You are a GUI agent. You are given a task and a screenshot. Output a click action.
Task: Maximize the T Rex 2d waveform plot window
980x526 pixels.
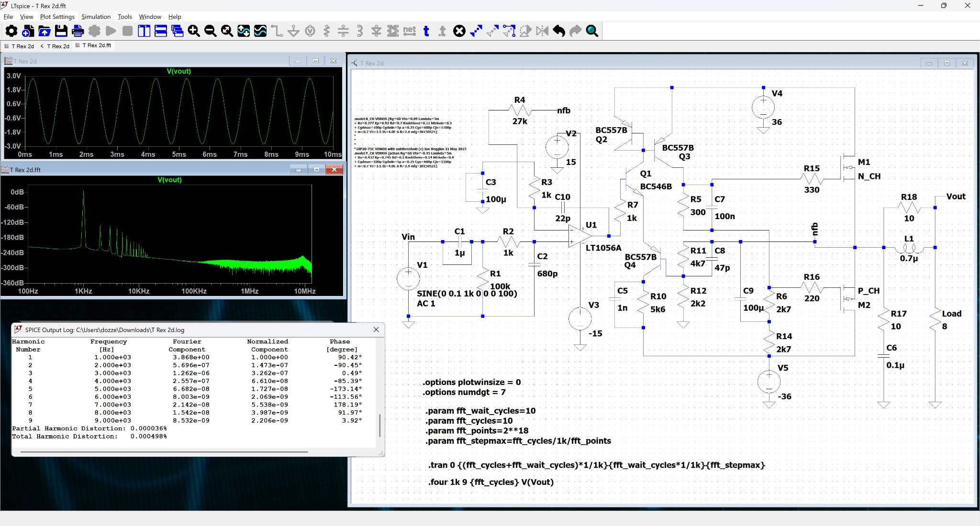pos(315,61)
